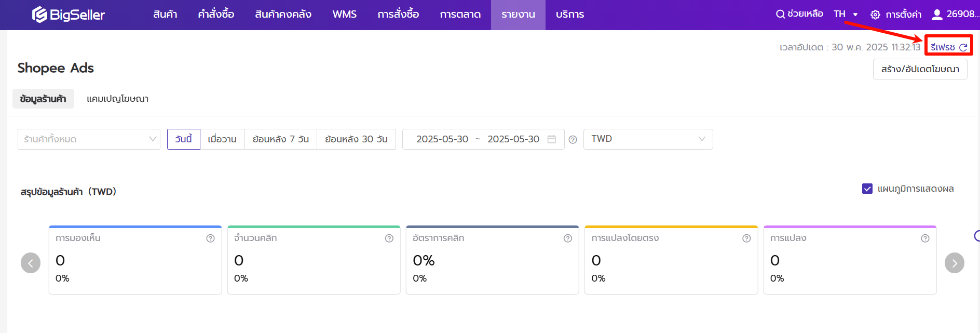The width and height of the screenshot is (980, 333).
Task: Open the บริการ menu
Action: 570,15
